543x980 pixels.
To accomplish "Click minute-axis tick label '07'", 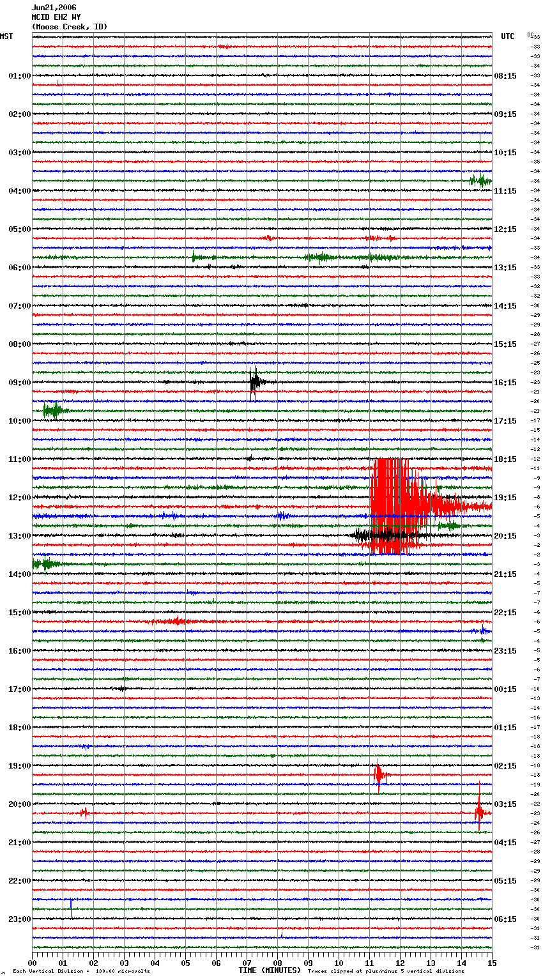I will tap(247, 963).
